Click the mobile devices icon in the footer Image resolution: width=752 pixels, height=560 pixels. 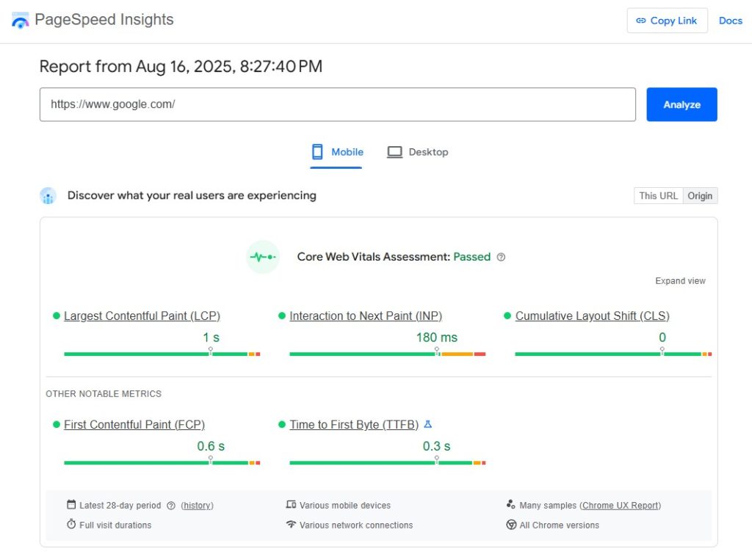pos(289,505)
